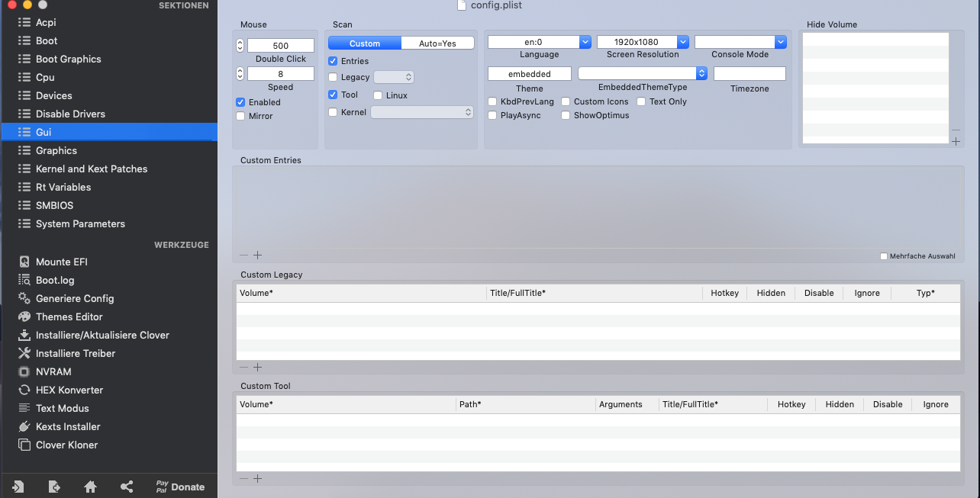The image size is (980, 498).
Task: Remove a Custom Legacy row with minus
Action: point(244,367)
